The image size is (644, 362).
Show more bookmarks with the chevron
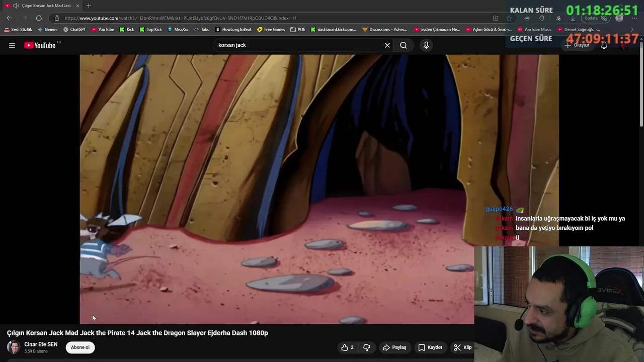(632, 30)
